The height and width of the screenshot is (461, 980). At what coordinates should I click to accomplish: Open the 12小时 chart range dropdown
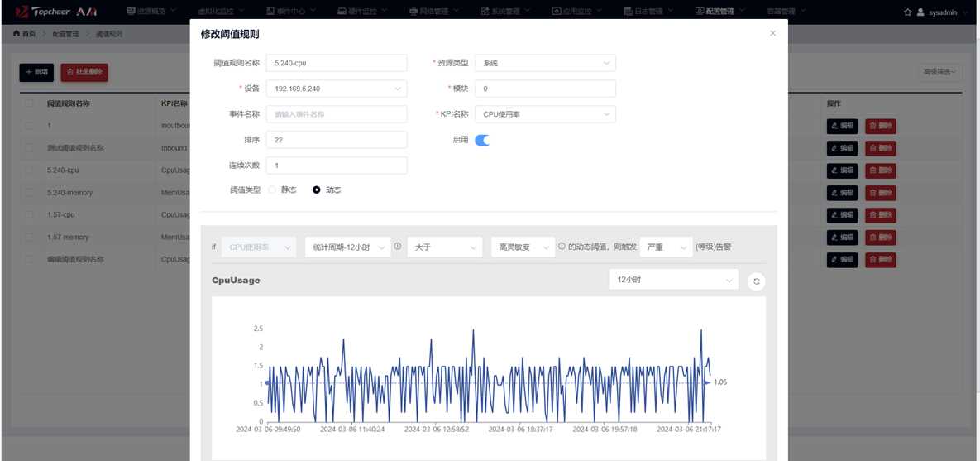[674, 280]
